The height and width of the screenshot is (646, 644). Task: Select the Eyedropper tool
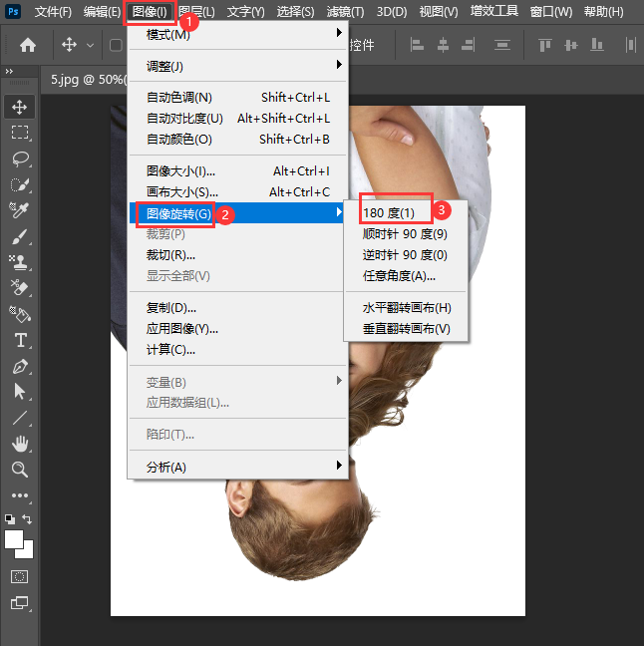coord(19,210)
